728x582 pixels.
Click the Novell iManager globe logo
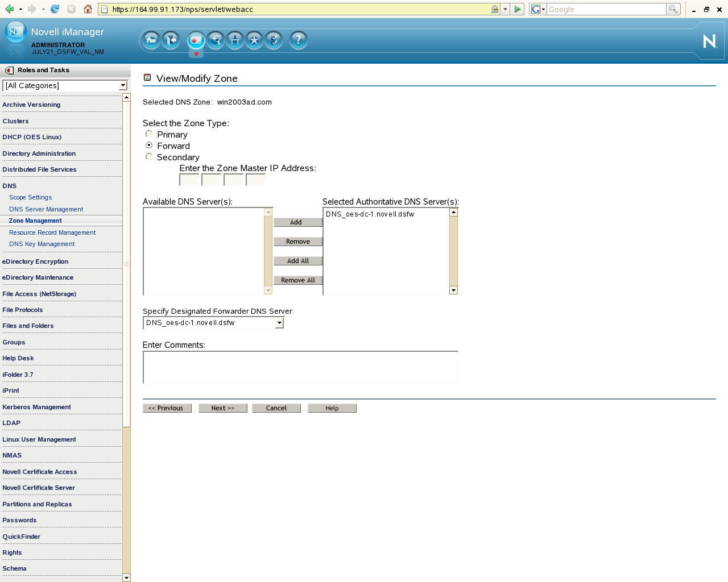[x=15, y=32]
